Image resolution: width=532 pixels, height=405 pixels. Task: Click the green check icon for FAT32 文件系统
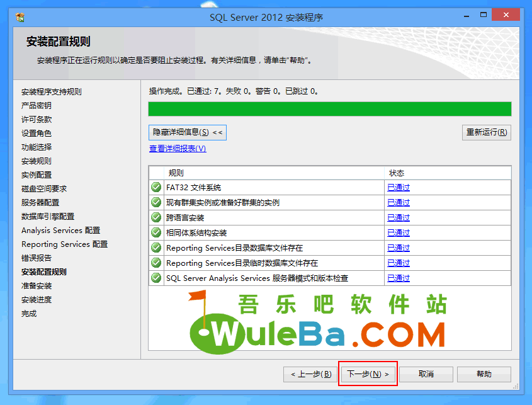[156, 187]
